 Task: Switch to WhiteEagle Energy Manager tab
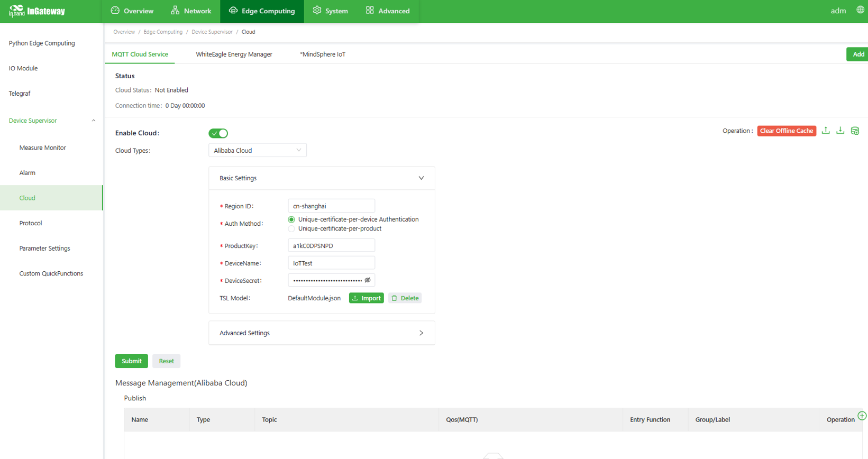tap(234, 54)
